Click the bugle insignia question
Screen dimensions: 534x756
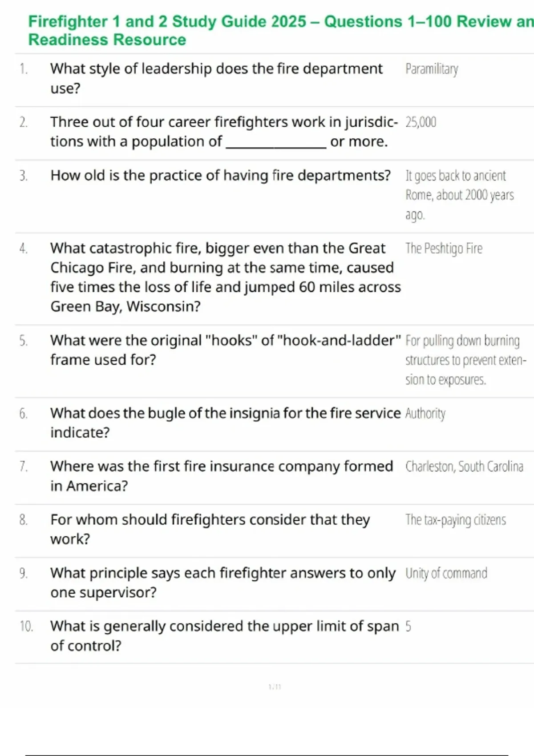(x=225, y=422)
